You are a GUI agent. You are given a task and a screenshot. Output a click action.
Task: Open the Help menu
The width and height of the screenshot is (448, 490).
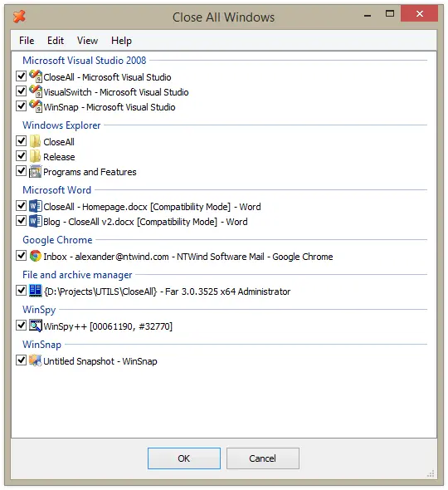pos(121,41)
